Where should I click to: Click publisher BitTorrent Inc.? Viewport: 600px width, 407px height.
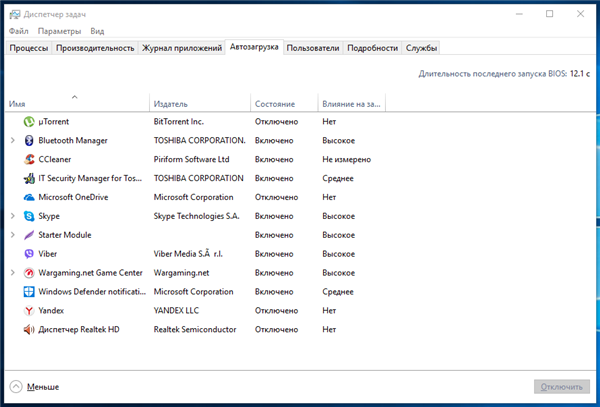click(x=179, y=122)
